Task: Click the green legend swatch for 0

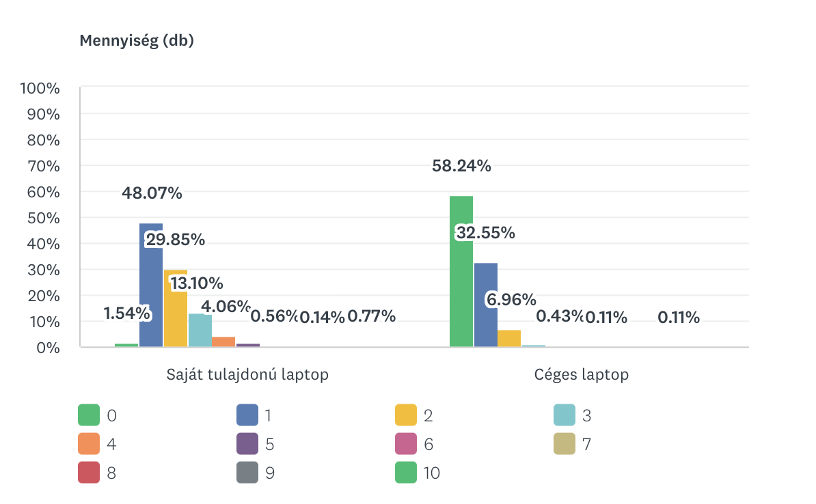Action: click(x=89, y=415)
